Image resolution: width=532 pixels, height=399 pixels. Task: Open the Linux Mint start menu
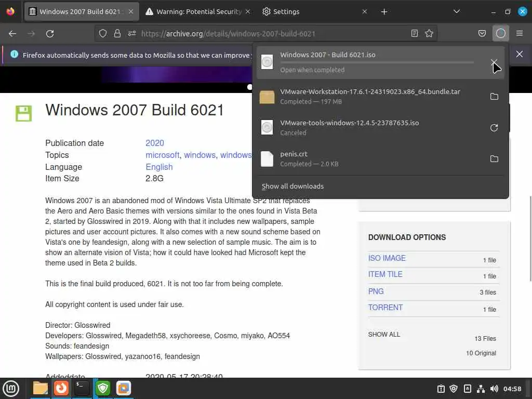click(11, 389)
